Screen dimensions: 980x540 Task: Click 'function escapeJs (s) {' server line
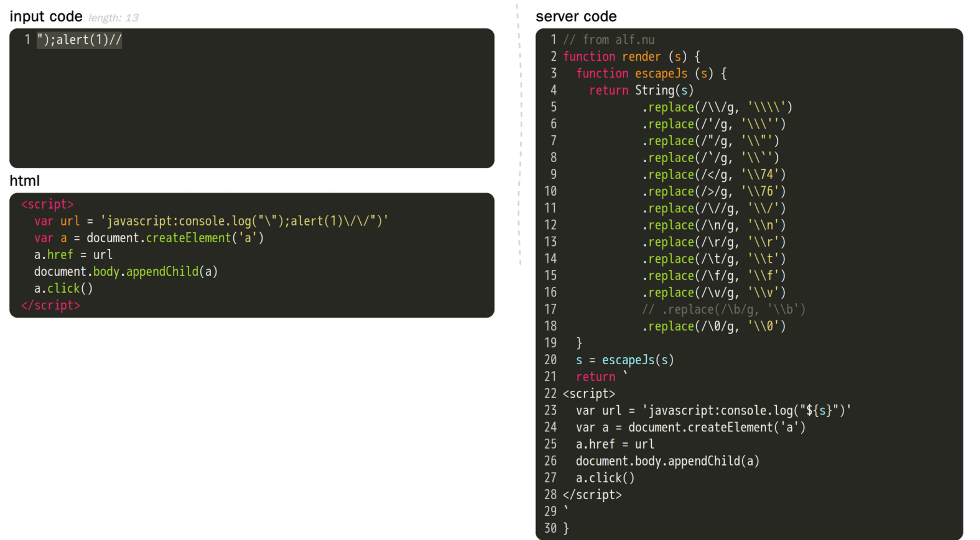[652, 73]
